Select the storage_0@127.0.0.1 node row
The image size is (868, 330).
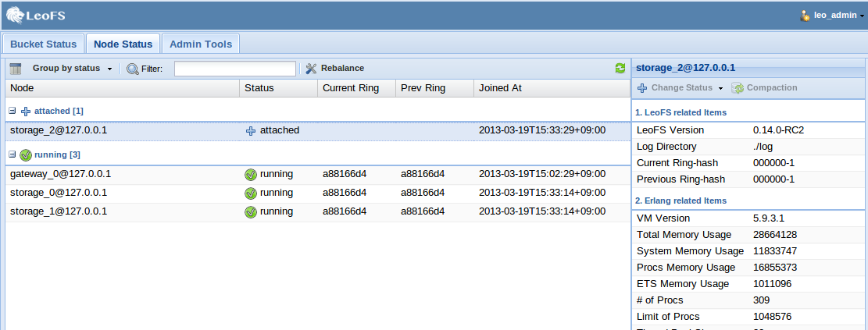coord(318,193)
